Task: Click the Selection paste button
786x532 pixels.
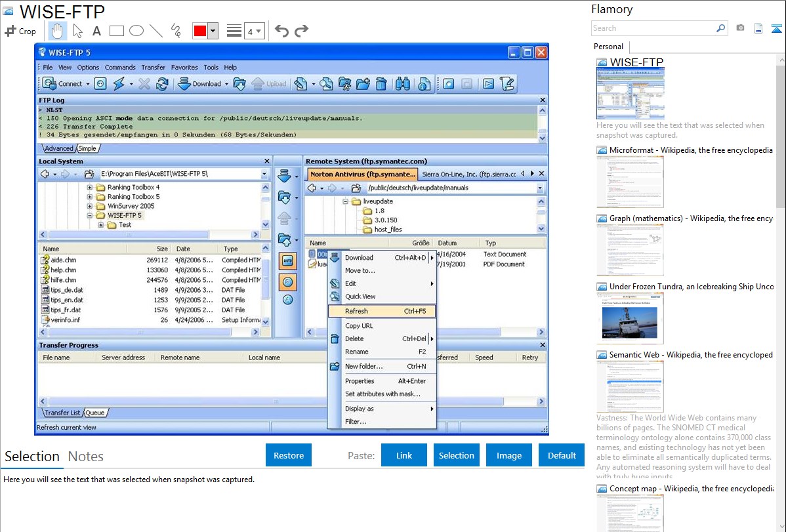Action: click(x=456, y=455)
